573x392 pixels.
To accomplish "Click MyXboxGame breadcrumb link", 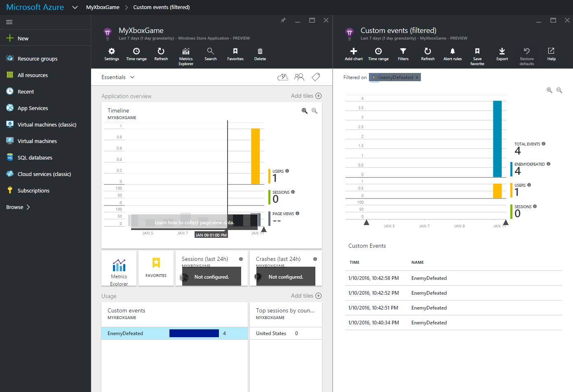I will [103, 7].
